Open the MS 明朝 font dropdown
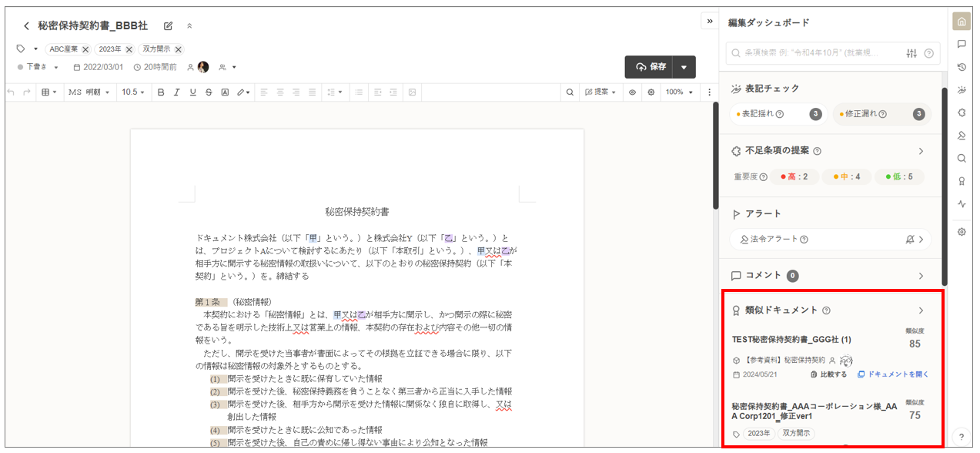The width and height of the screenshot is (980, 453). (x=89, y=92)
